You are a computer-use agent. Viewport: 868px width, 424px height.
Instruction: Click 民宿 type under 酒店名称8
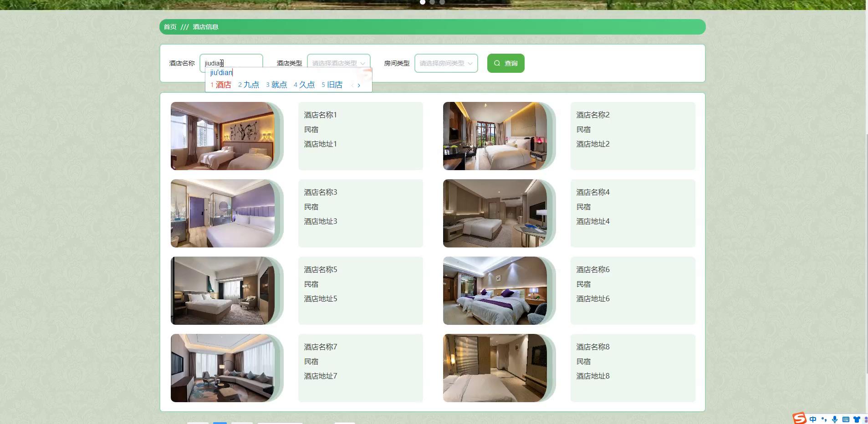click(583, 362)
